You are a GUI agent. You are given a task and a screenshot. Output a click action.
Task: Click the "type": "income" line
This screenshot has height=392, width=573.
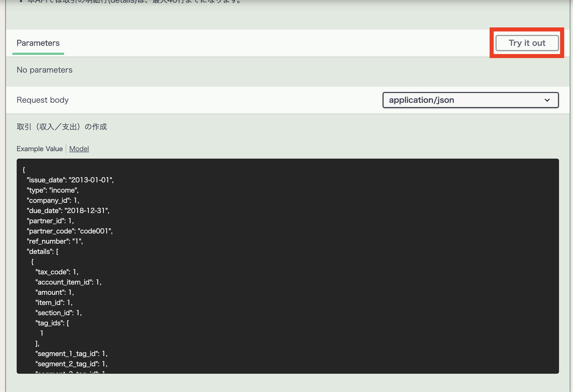pos(52,190)
